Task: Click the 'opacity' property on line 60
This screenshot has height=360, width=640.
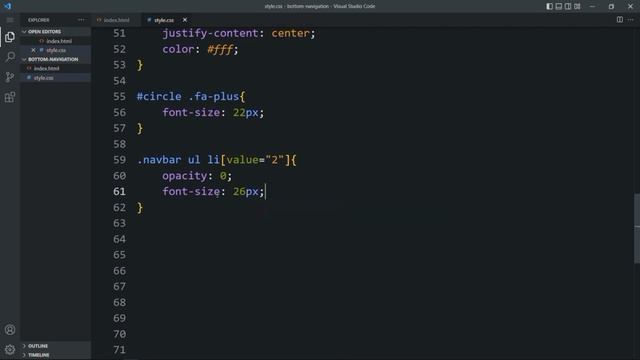Action: 184,176
